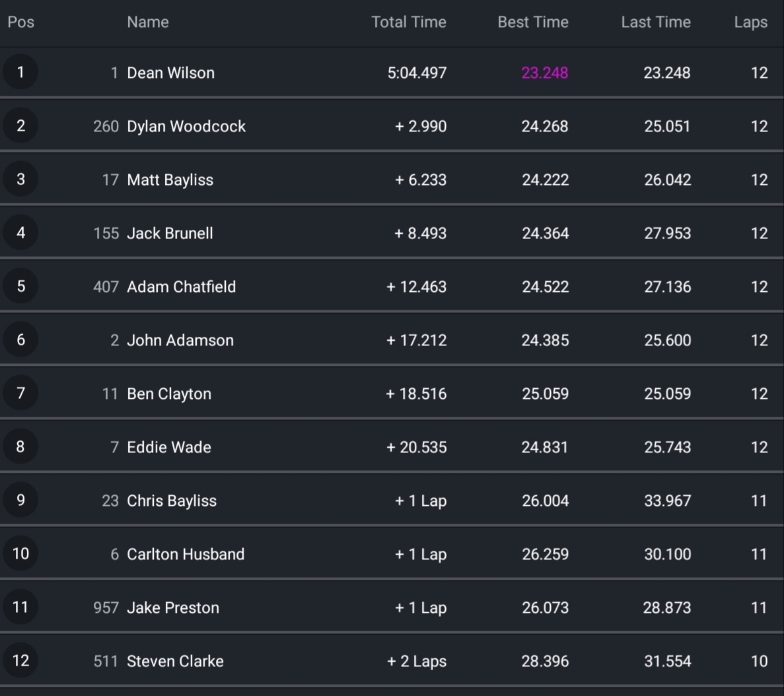
Task: Click the purple 23.248 best time
Action: [544, 73]
